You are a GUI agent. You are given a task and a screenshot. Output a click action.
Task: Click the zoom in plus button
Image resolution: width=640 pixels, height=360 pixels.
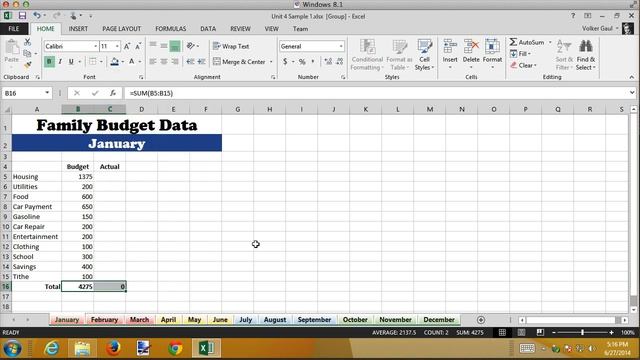611,332
